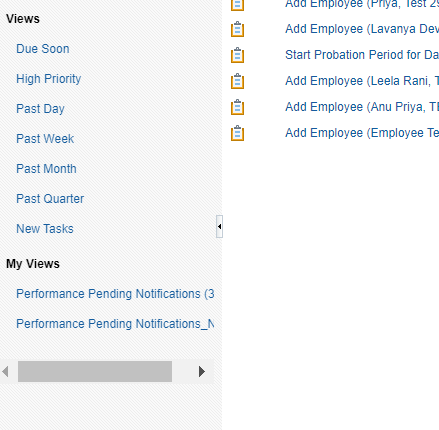The height and width of the screenshot is (430, 439).
Task: Click clipboard icon next to Start Probation Period
Action: point(237,55)
